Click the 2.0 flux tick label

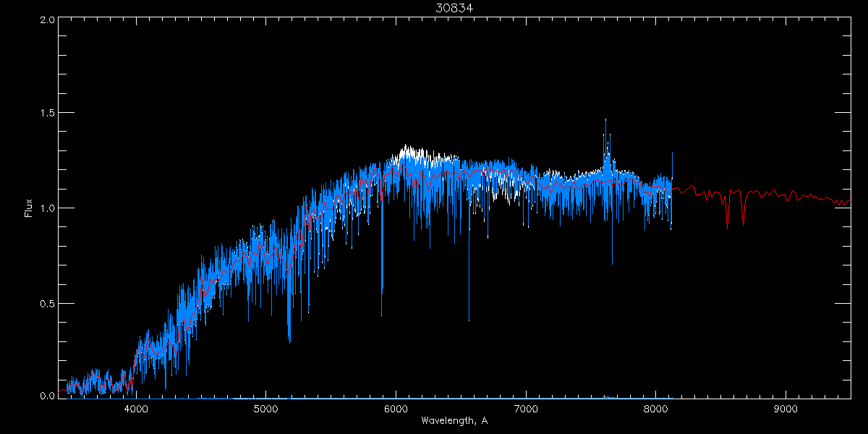[48, 20]
